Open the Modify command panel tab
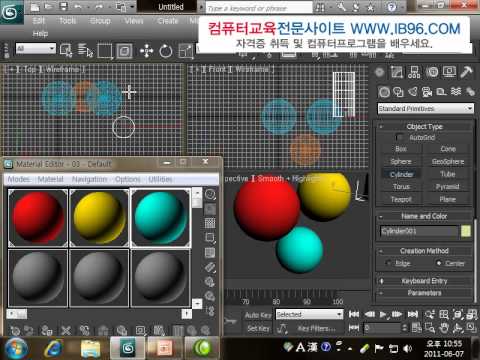 coord(397,72)
